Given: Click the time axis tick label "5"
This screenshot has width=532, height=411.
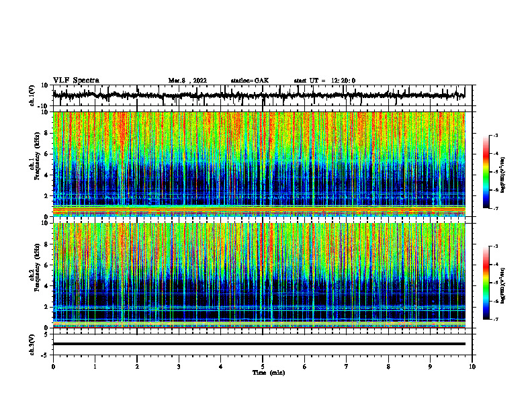Looking at the screenshot, I should [x=263, y=367].
